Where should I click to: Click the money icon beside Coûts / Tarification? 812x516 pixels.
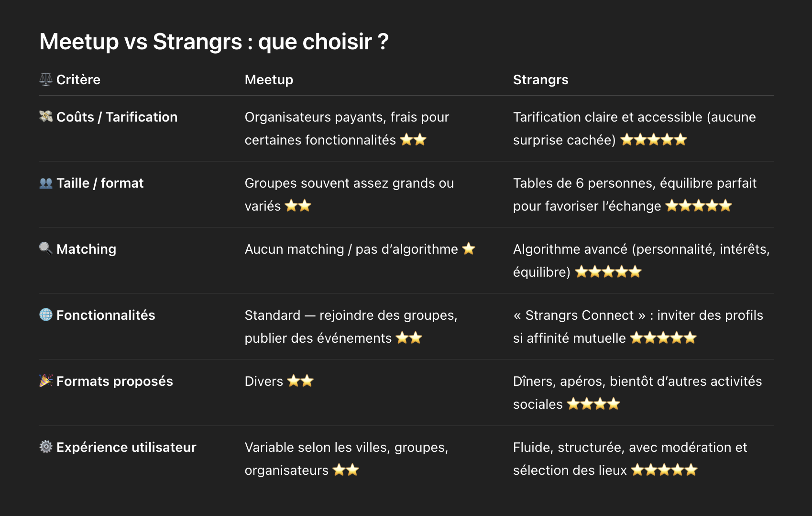(46, 116)
